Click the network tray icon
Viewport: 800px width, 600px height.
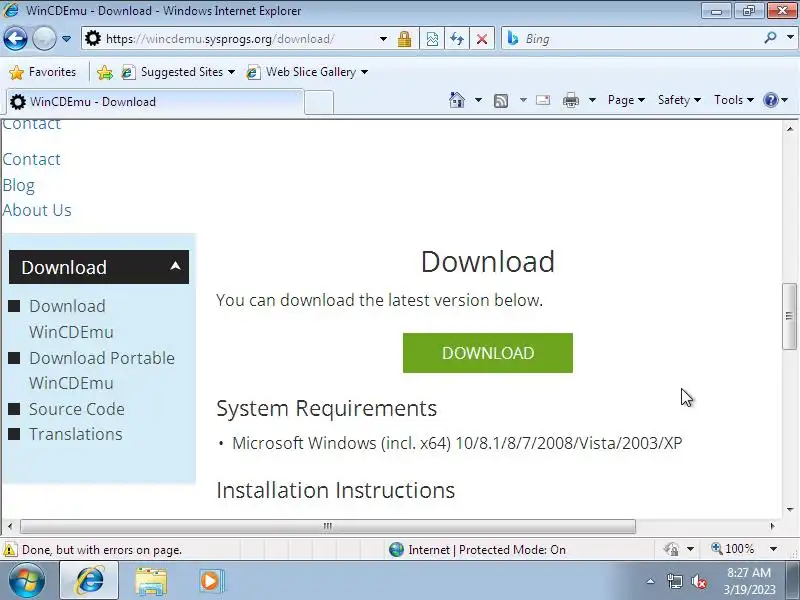pos(674,581)
